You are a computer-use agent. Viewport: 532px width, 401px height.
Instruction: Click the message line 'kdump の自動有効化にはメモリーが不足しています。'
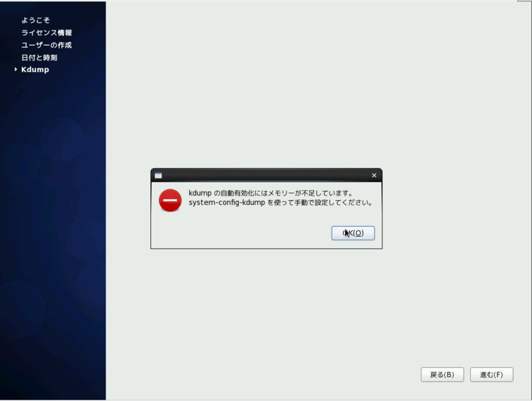click(271, 193)
